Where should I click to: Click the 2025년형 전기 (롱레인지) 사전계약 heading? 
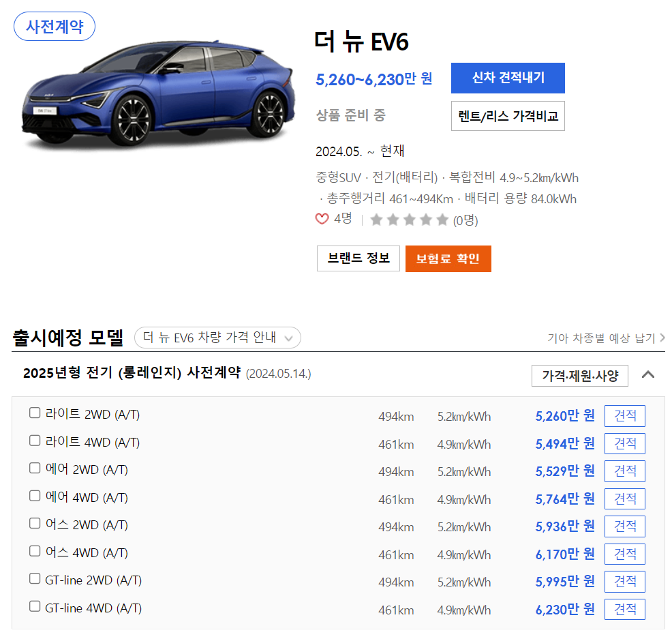(x=132, y=372)
